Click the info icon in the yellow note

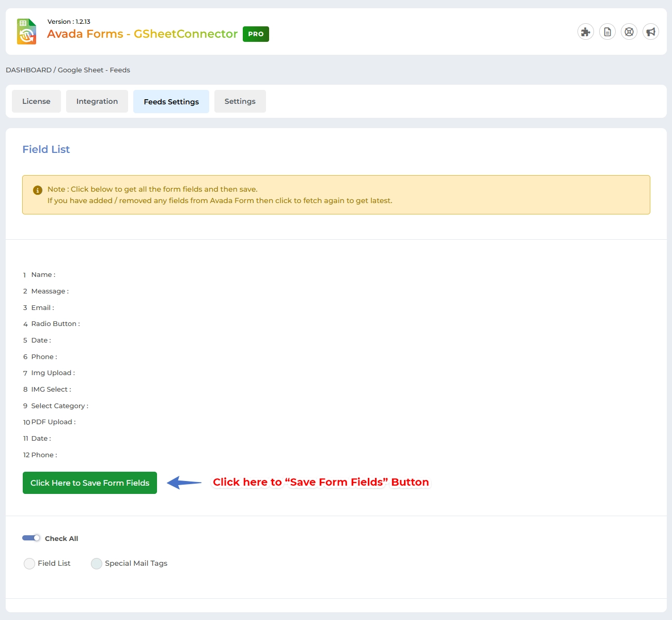point(38,190)
